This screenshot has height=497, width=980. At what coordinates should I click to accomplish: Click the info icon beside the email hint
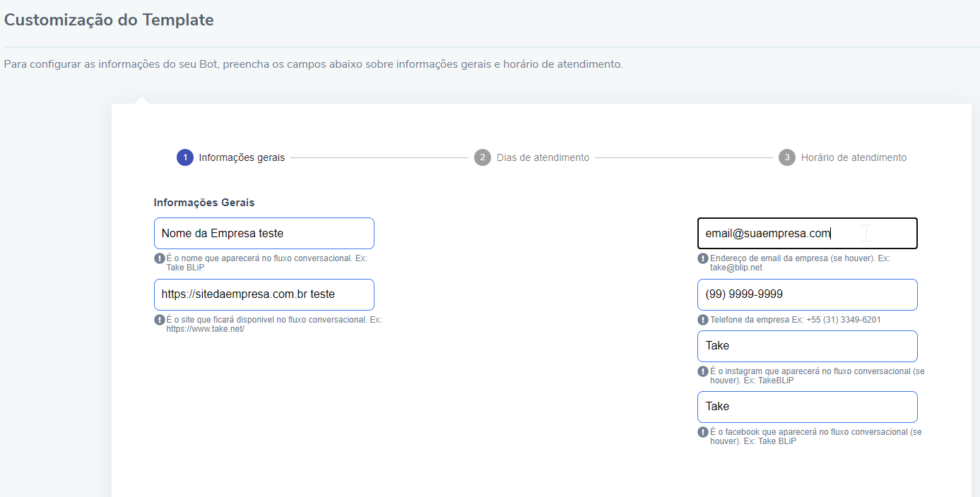click(703, 258)
